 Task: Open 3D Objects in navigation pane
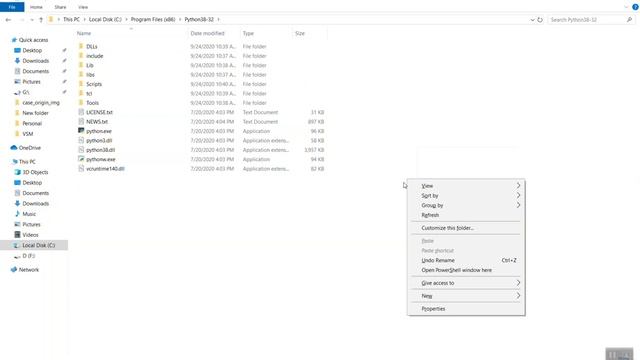[x=35, y=172]
